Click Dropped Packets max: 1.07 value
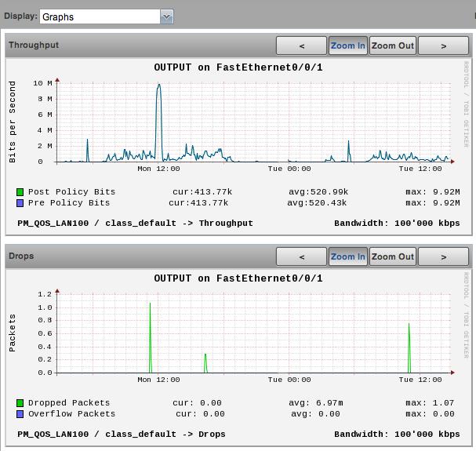The image size is (476, 451). (430, 403)
